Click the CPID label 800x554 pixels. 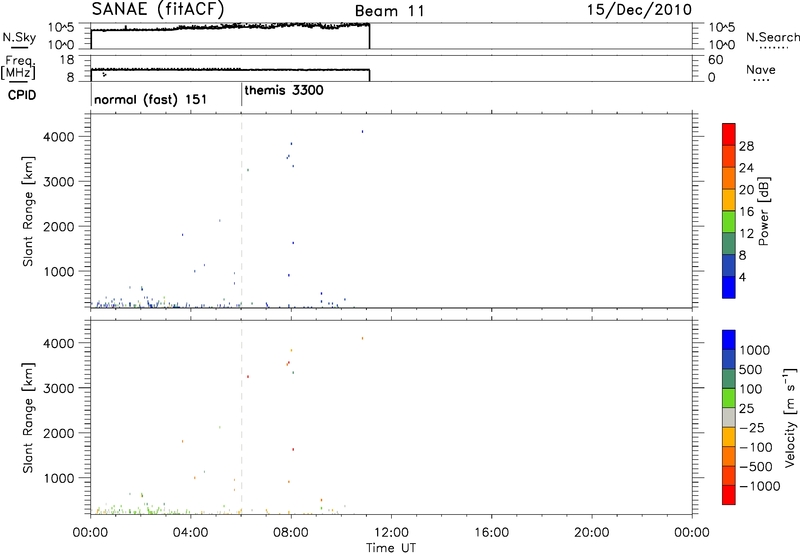[22, 95]
